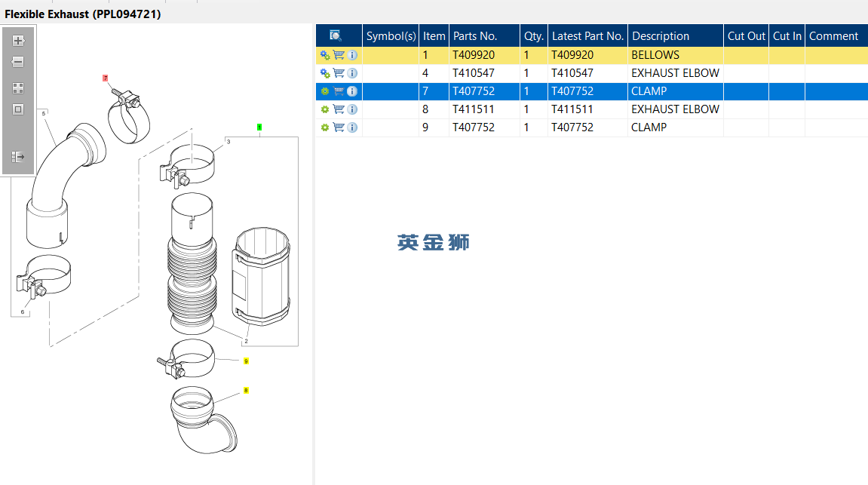Add EXHAUST ELBOW T410547 to cart

339,73
